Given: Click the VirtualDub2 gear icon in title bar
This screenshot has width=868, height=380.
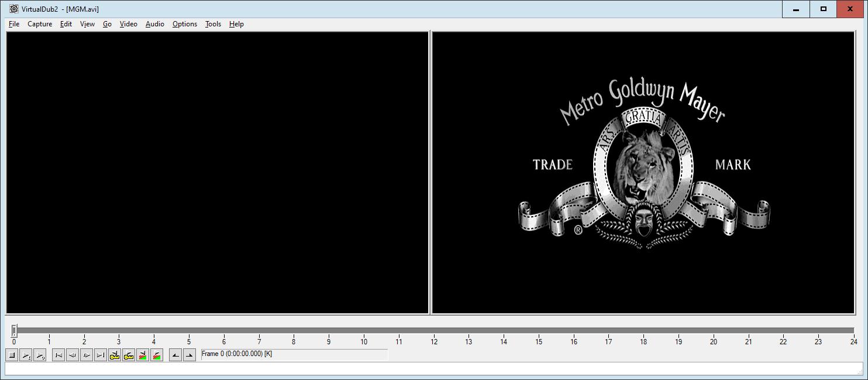Looking at the screenshot, I should click(x=14, y=9).
